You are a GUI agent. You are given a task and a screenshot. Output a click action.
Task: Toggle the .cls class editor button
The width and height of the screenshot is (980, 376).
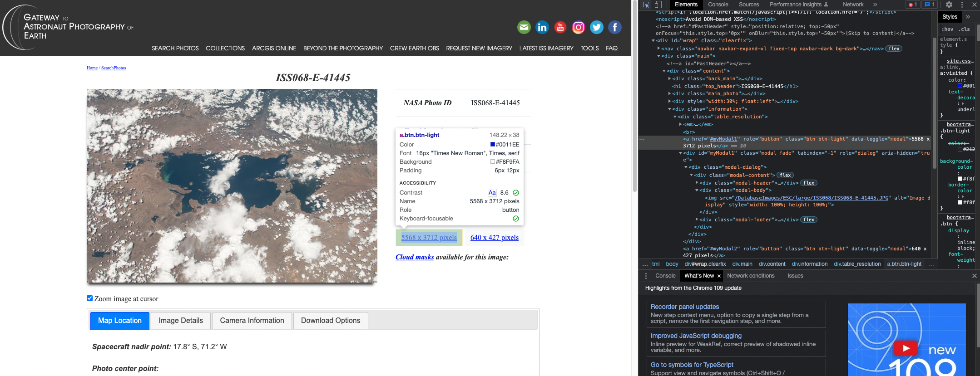(x=965, y=29)
